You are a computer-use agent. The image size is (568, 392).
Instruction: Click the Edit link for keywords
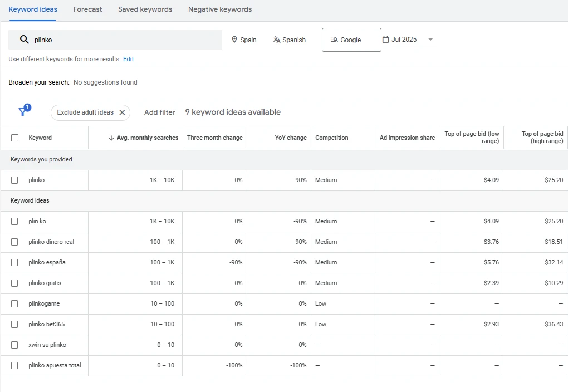coord(128,59)
